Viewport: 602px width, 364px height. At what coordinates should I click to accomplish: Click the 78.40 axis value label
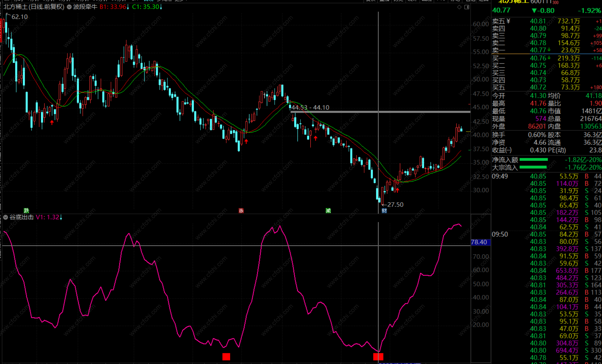tap(480, 242)
